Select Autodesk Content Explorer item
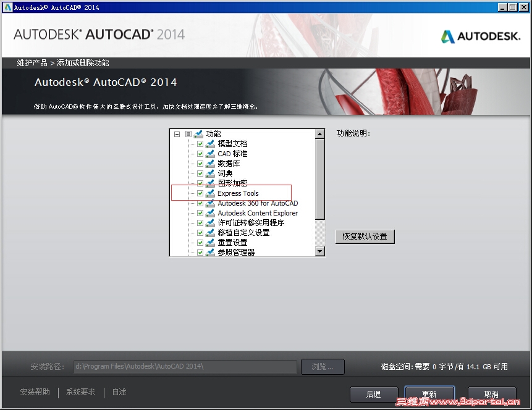The height and width of the screenshot is (410, 532). click(x=258, y=213)
